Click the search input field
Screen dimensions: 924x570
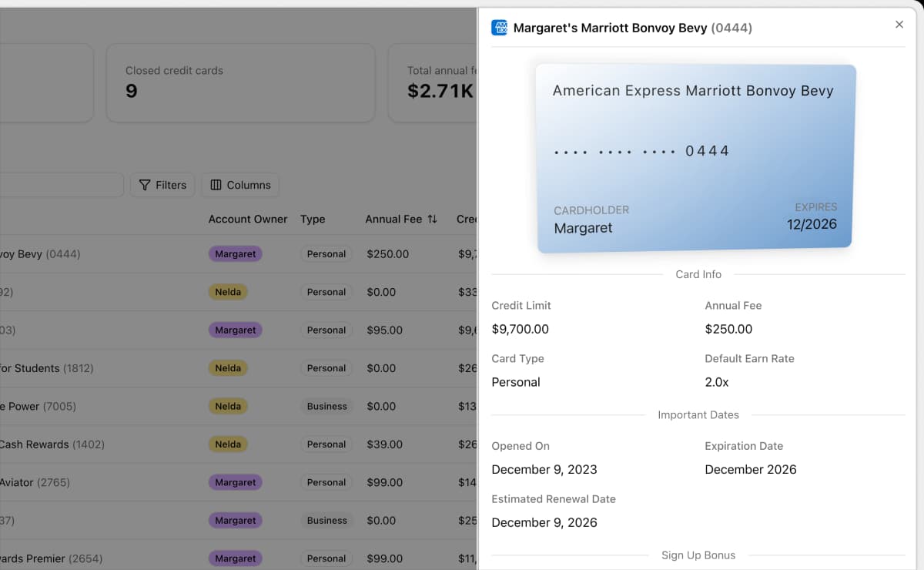click(62, 185)
